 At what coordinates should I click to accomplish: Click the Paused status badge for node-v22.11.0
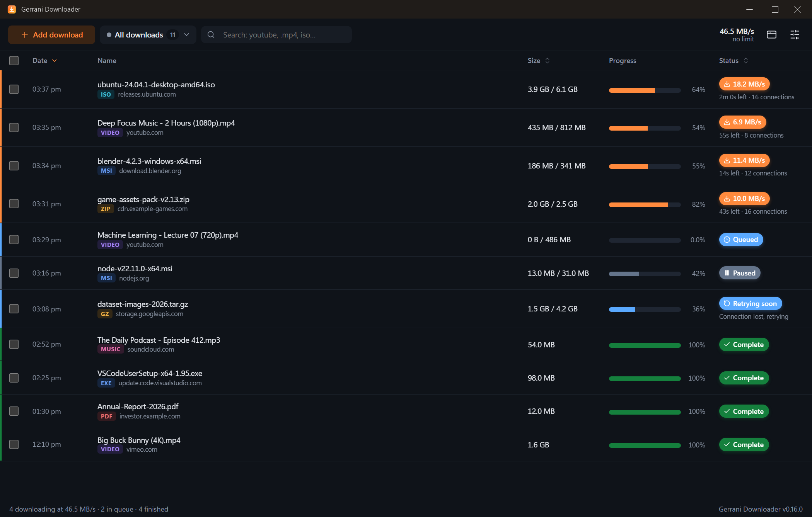[740, 273]
